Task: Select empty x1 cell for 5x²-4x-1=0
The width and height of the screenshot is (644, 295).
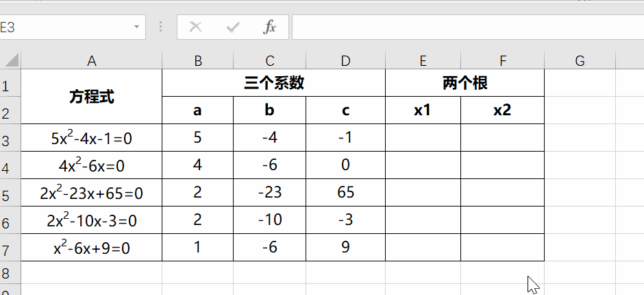Action: (423, 138)
